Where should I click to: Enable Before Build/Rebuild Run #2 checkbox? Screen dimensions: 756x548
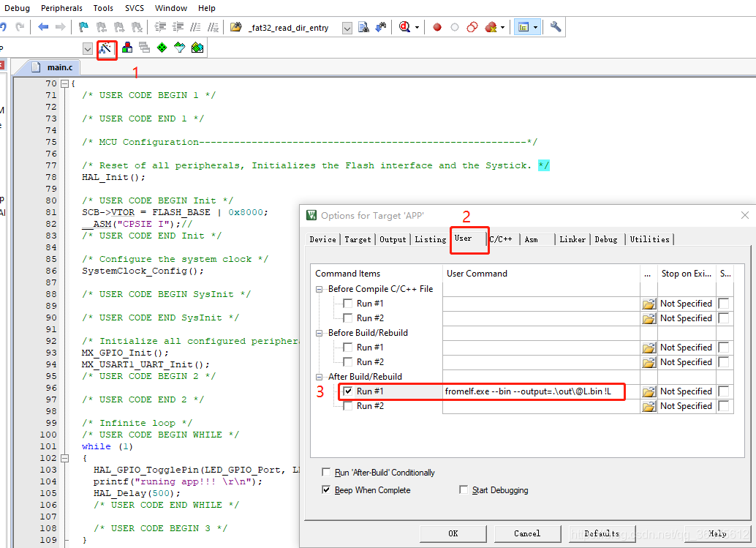tap(347, 361)
